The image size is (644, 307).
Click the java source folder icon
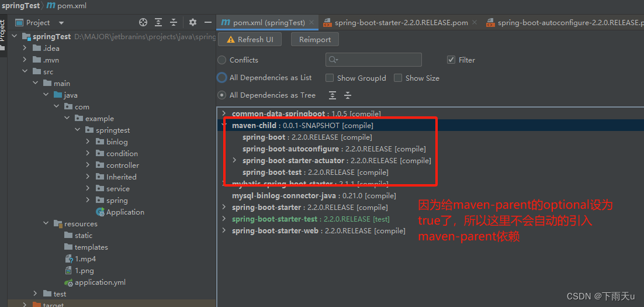58,95
